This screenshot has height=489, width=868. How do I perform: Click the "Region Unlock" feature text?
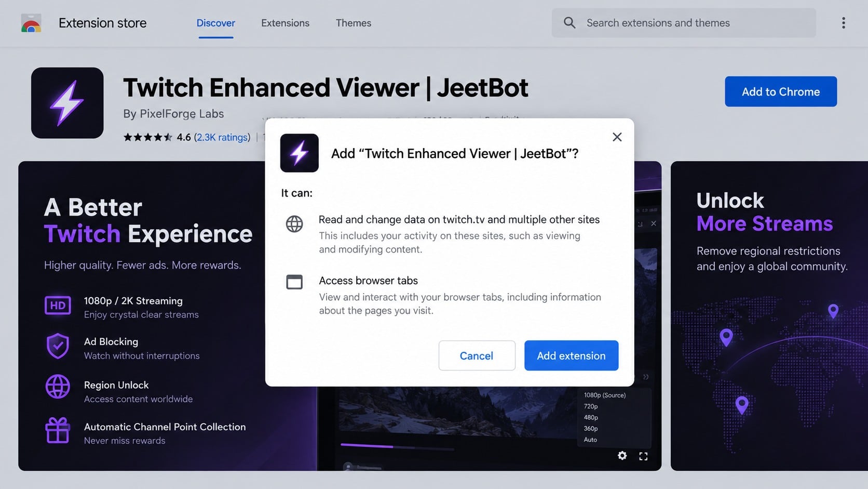point(116,385)
